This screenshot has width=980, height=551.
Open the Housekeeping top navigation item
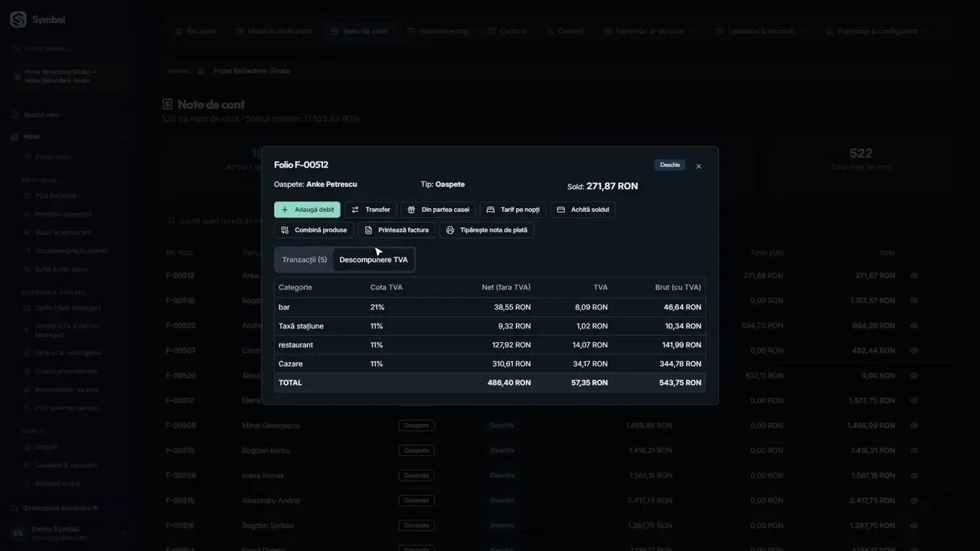pyautogui.click(x=438, y=31)
